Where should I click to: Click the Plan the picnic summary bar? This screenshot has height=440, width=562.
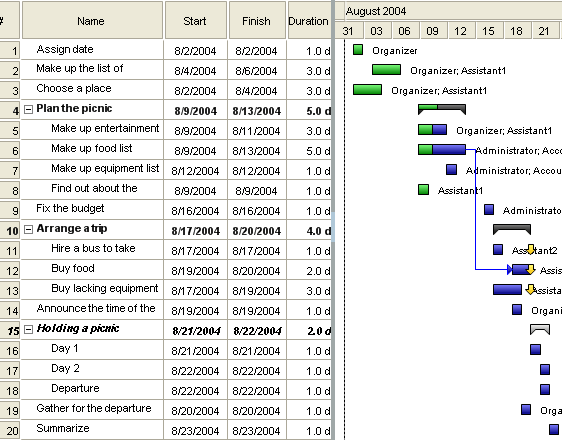442,109
